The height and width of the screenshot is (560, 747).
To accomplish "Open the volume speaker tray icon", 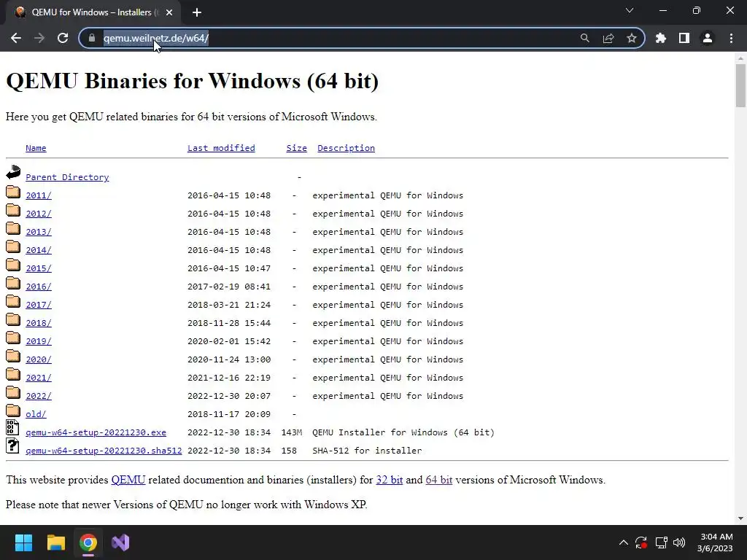I will click(679, 542).
